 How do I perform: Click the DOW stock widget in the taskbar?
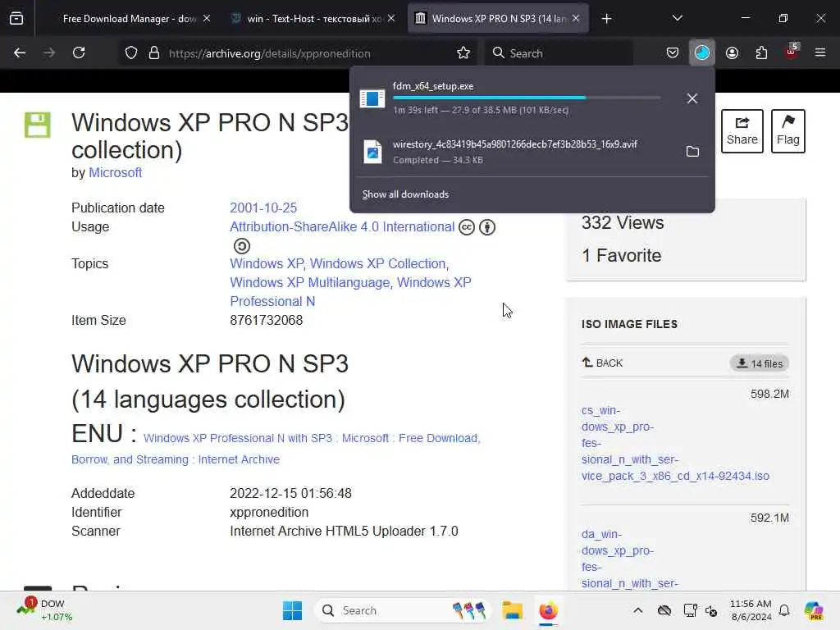[x=45, y=610]
